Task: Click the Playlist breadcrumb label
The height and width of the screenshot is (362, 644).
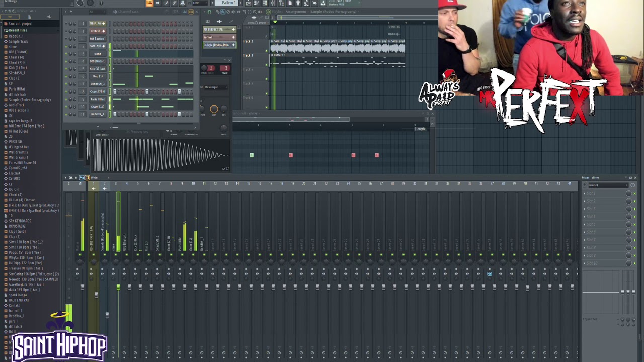Action: pos(277,12)
